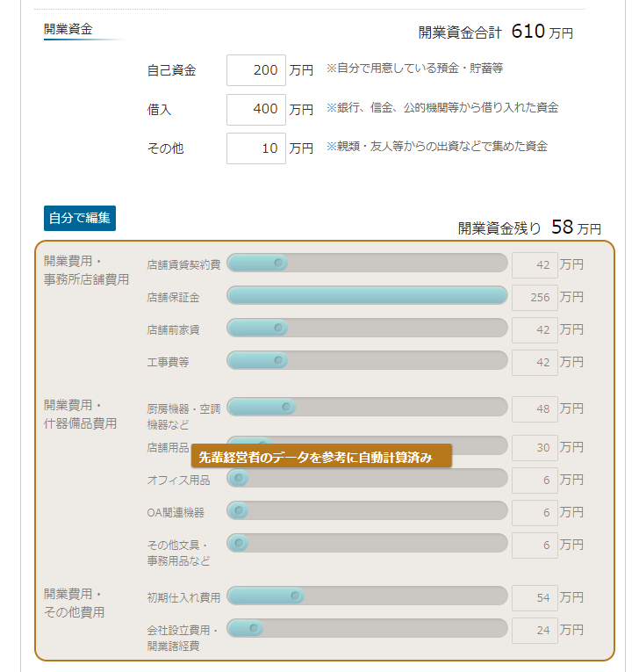This screenshot has width=639, height=672.
Task: Click the orange 先輩経営者のデータ tooltip banner
Action: point(321,456)
